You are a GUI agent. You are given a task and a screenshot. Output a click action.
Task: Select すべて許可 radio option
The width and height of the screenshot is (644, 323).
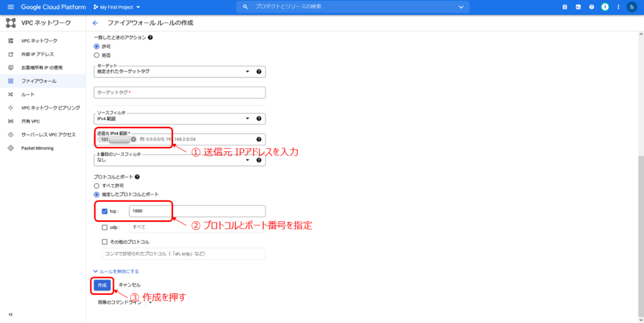pyautogui.click(x=96, y=186)
